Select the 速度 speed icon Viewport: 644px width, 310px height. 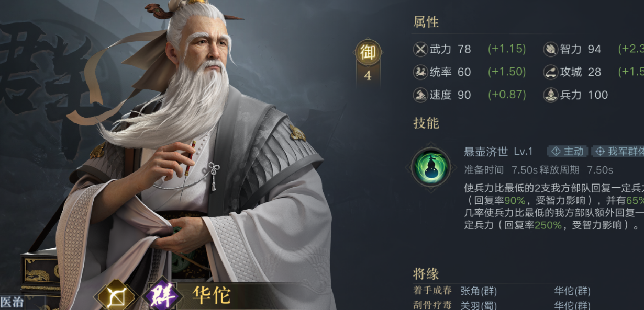[420, 95]
